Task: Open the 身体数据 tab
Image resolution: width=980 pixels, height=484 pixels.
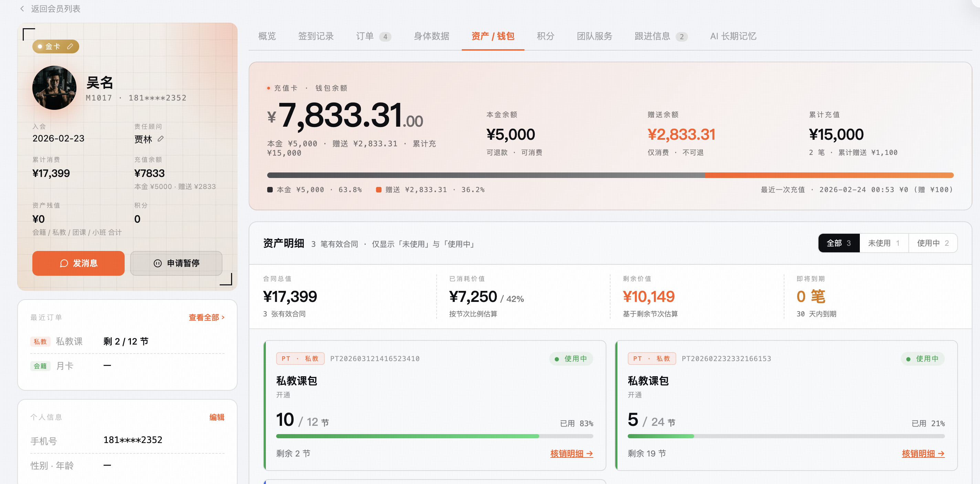Action: click(431, 36)
